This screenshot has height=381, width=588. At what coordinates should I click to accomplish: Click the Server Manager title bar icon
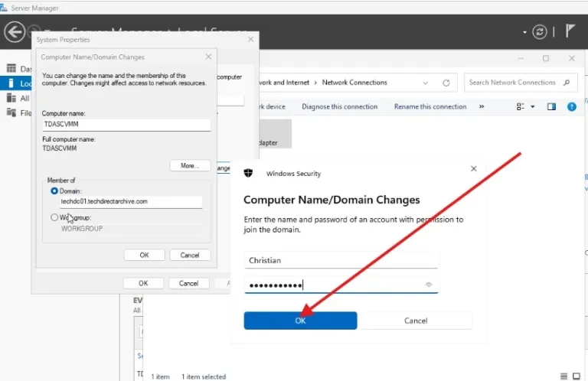3,8
